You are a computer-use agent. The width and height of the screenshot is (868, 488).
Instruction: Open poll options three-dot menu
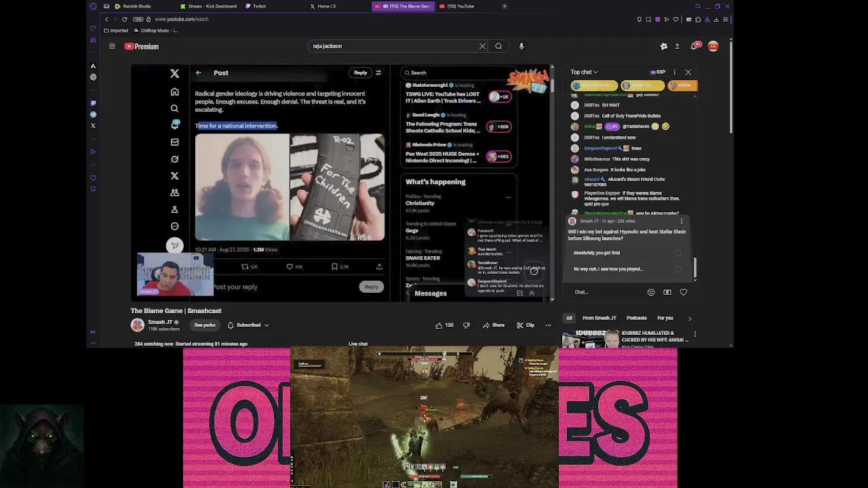click(x=682, y=221)
